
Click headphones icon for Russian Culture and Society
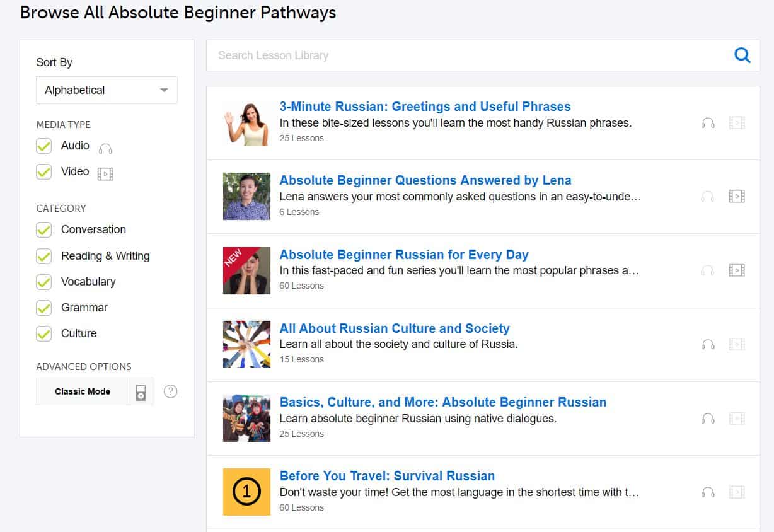708,344
